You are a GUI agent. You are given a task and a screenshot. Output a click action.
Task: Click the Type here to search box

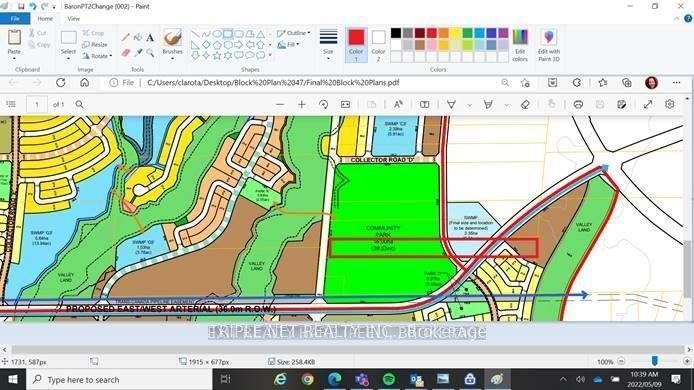click(x=120, y=379)
